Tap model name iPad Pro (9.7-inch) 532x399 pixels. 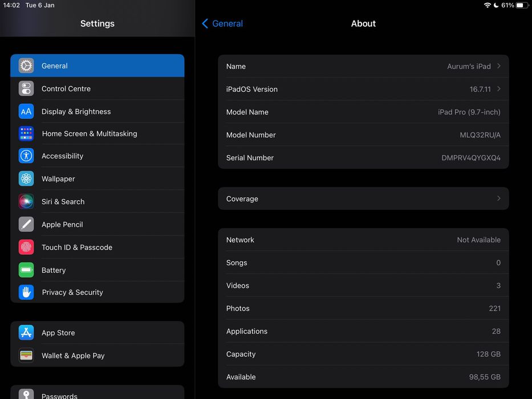pyautogui.click(x=469, y=112)
